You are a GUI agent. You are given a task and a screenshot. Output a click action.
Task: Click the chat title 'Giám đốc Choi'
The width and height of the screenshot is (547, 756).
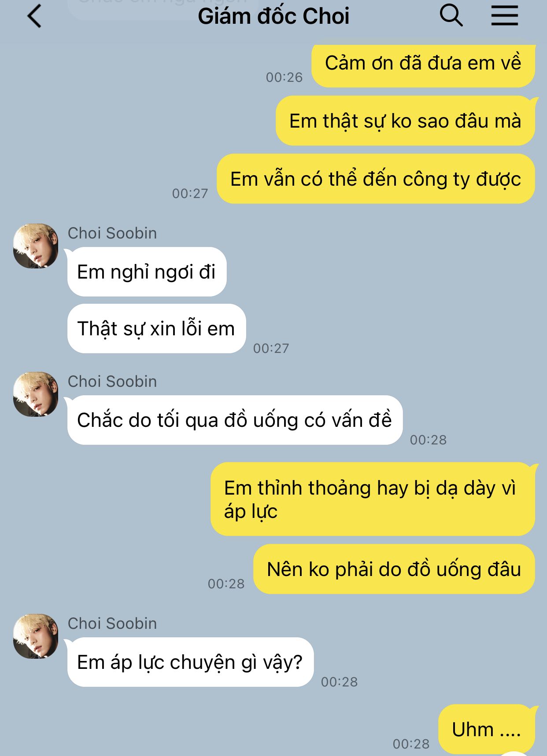273,16
